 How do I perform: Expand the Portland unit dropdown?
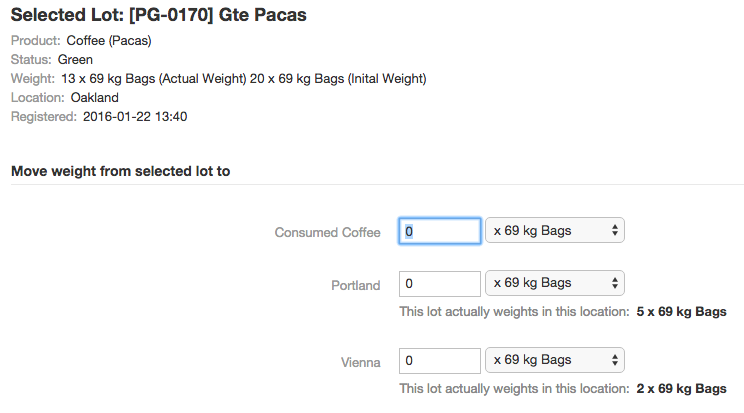[555, 283]
